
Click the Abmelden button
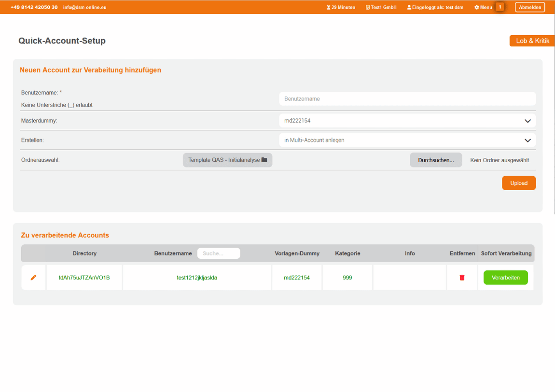pyautogui.click(x=529, y=7)
